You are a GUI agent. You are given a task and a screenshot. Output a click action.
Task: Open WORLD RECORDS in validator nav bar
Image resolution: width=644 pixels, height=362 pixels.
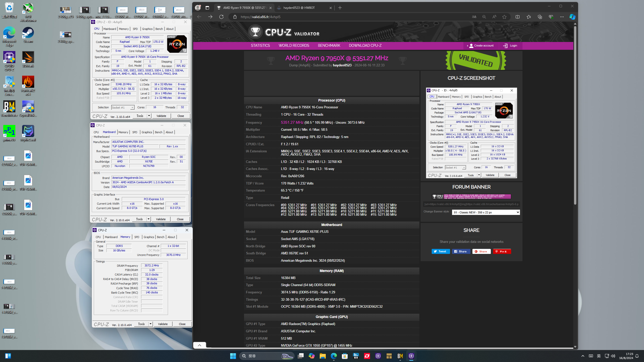click(294, 46)
